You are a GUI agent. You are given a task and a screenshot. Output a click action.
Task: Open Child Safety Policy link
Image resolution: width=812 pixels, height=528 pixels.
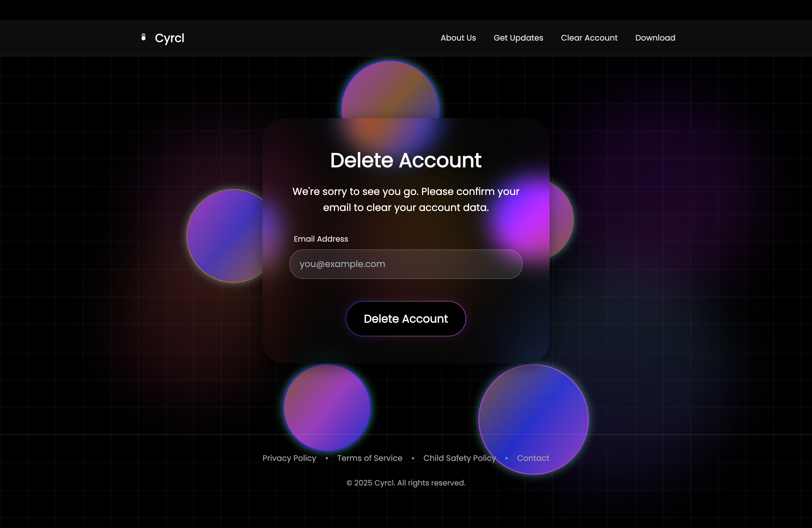tap(459, 458)
